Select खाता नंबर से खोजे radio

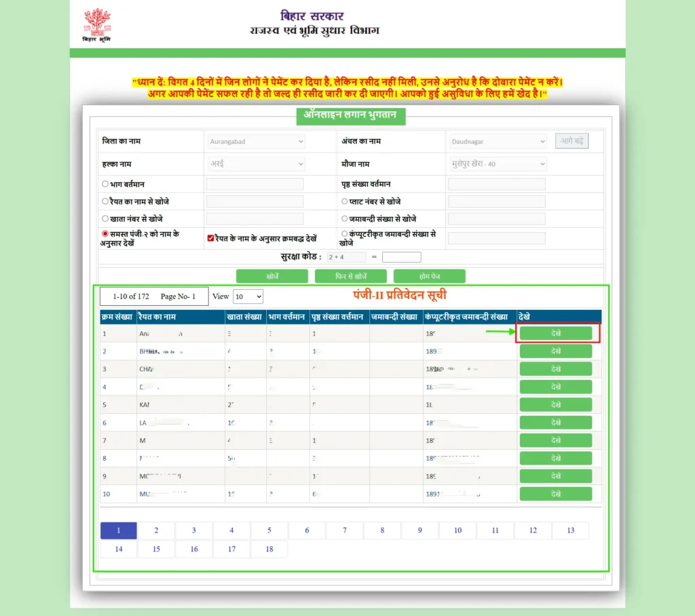(105, 218)
